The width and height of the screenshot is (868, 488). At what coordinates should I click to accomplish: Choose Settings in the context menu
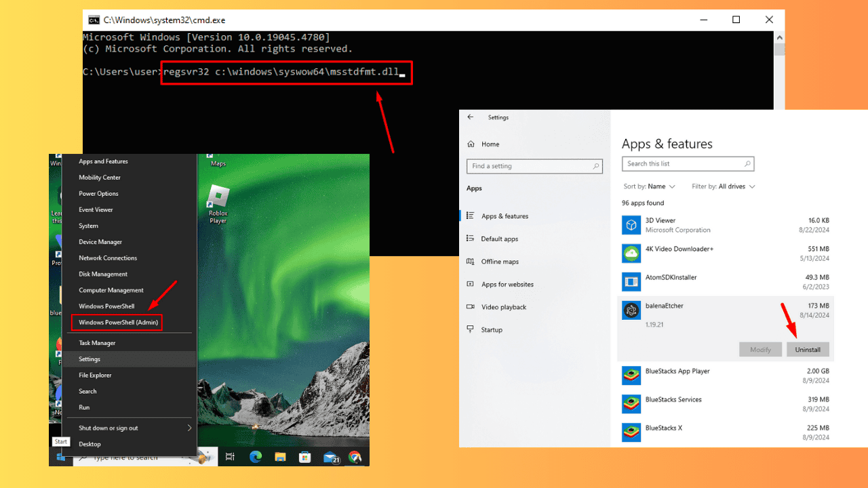[90, 359]
